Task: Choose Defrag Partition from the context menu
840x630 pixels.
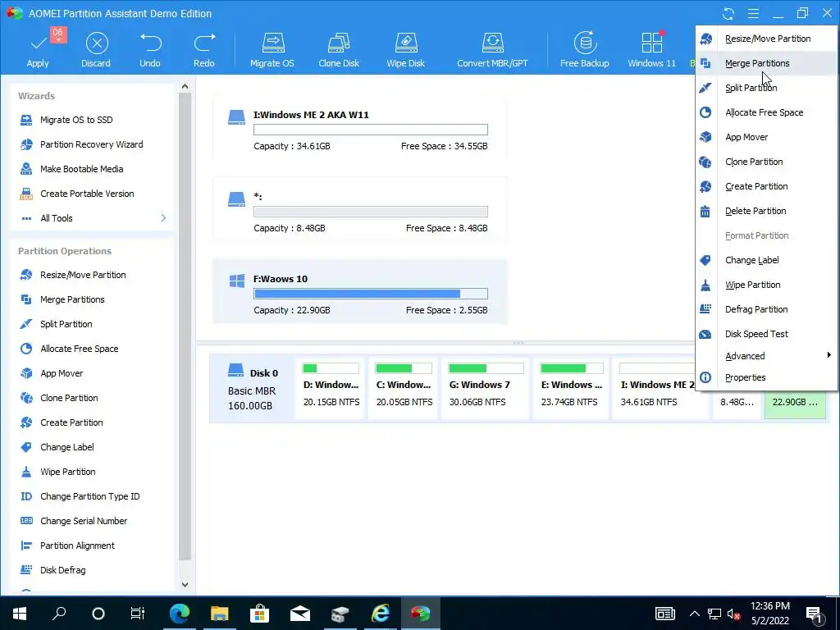Action: point(767,309)
